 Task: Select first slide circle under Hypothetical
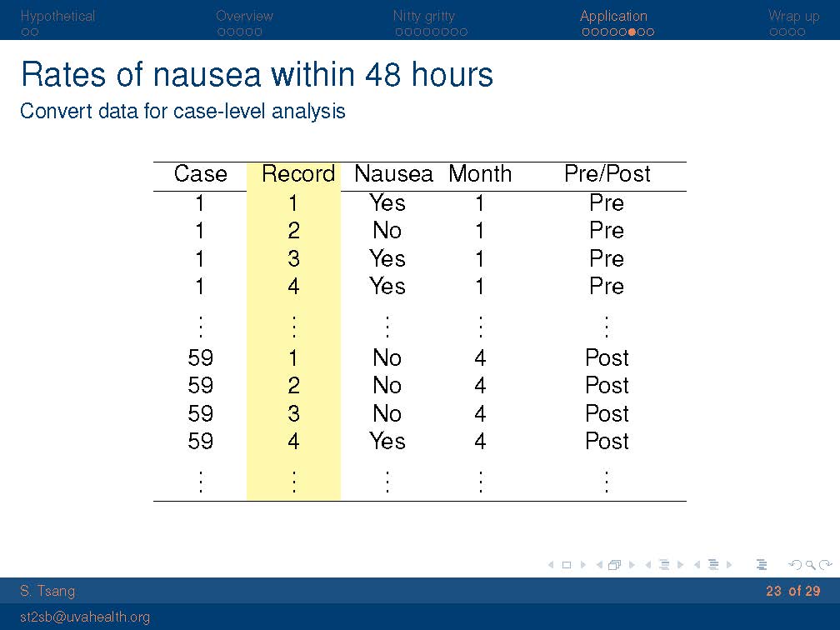pyautogui.click(x=25, y=32)
